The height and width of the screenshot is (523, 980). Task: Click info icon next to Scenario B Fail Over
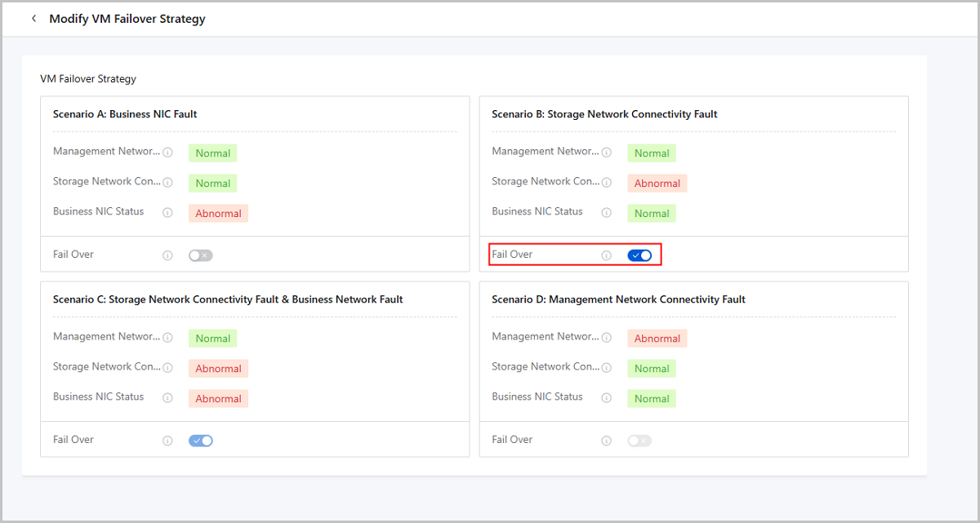[x=606, y=255]
